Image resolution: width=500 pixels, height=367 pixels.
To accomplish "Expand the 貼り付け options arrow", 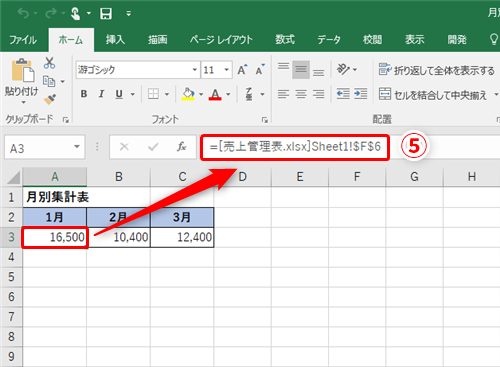I will pos(23,102).
